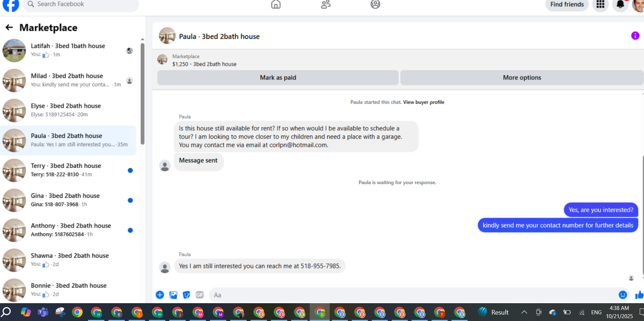Viewport: 644px width, 321px height.
Task: Click the network icon in system tray
Action: pos(582,312)
